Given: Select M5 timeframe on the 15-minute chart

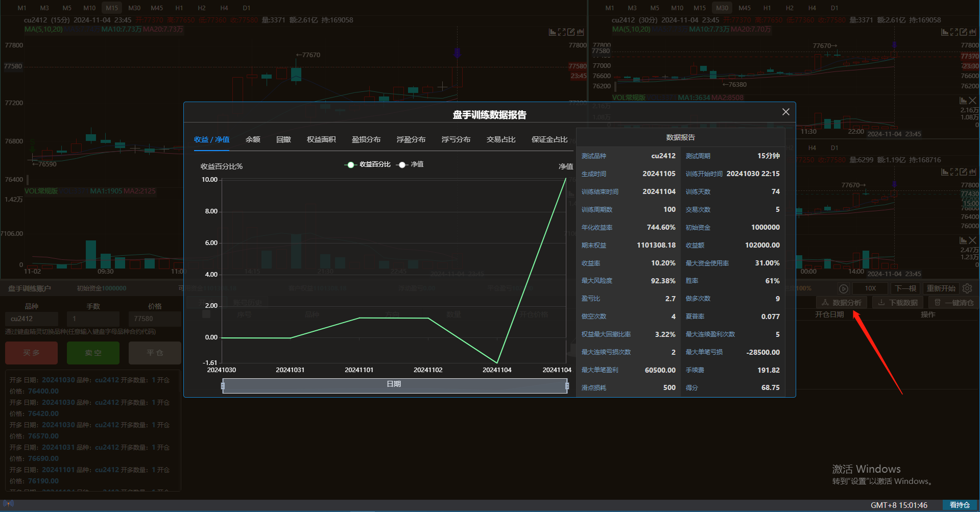Looking at the screenshot, I should 67,8.
